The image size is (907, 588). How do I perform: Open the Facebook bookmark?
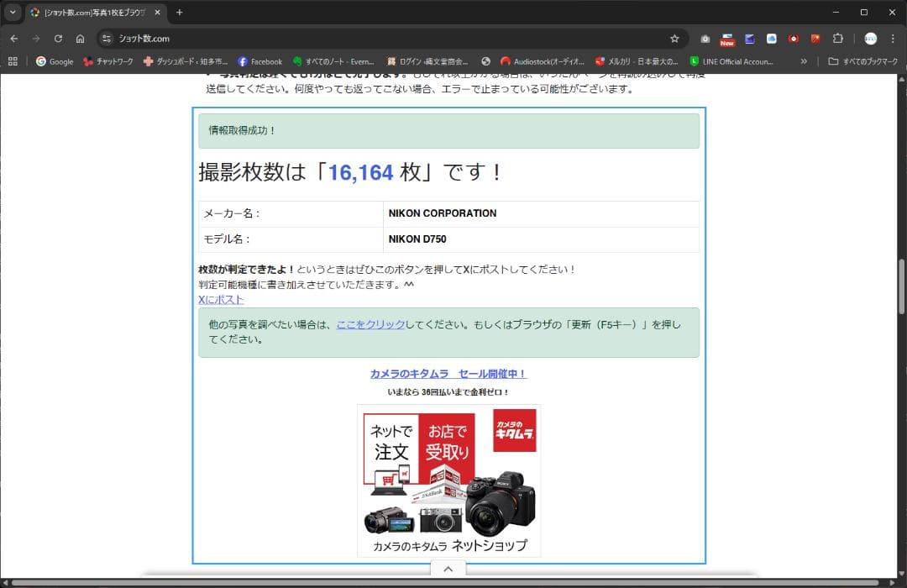click(260, 61)
